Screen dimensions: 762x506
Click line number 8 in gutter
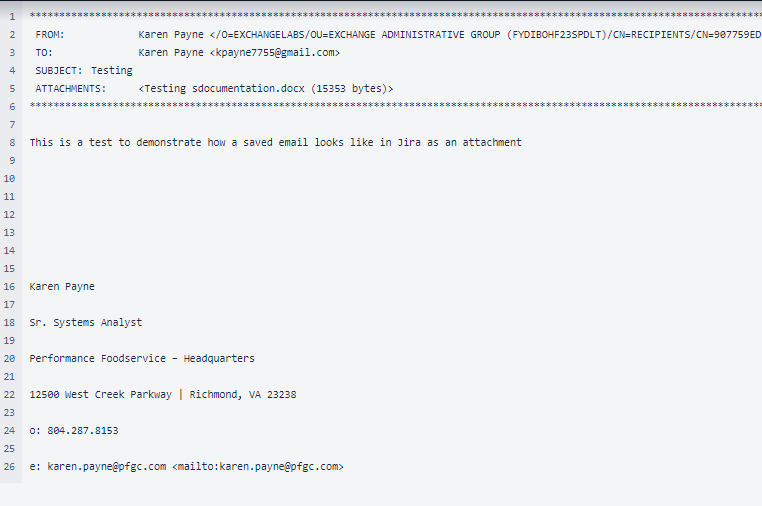coord(12,142)
